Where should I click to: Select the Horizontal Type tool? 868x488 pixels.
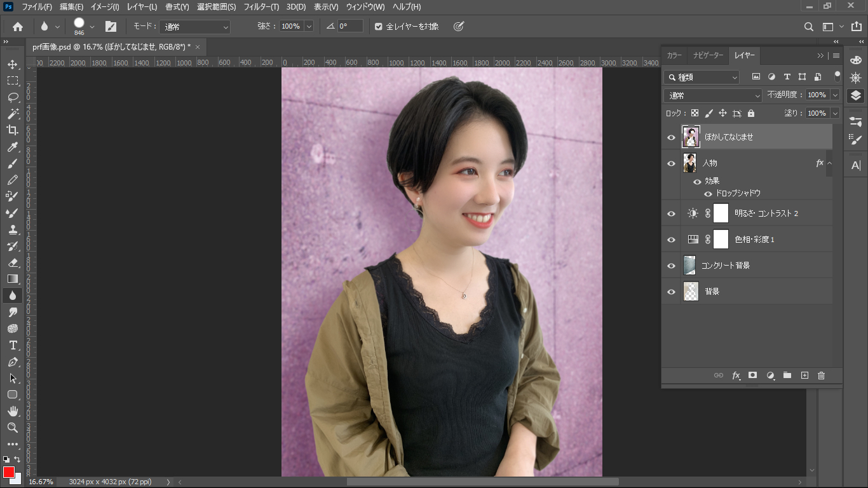point(13,345)
